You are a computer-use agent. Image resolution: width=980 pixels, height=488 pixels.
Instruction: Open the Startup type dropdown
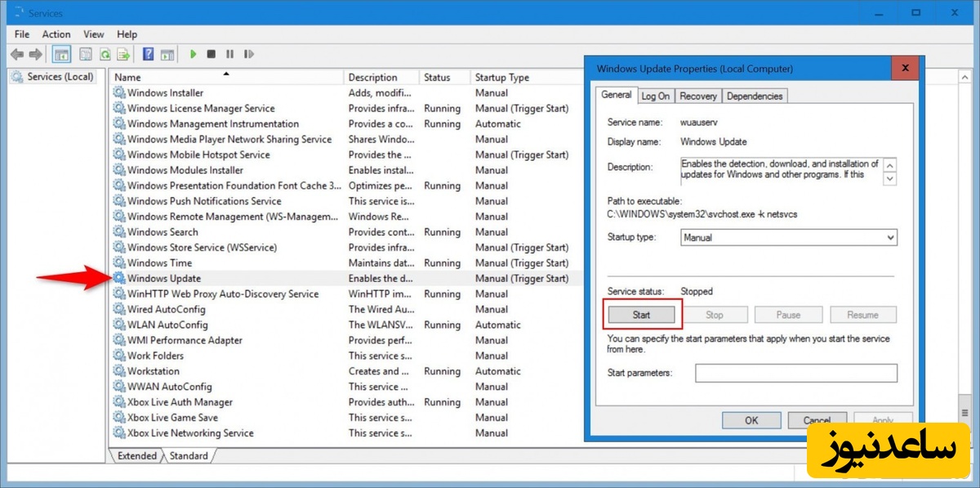[x=788, y=238]
